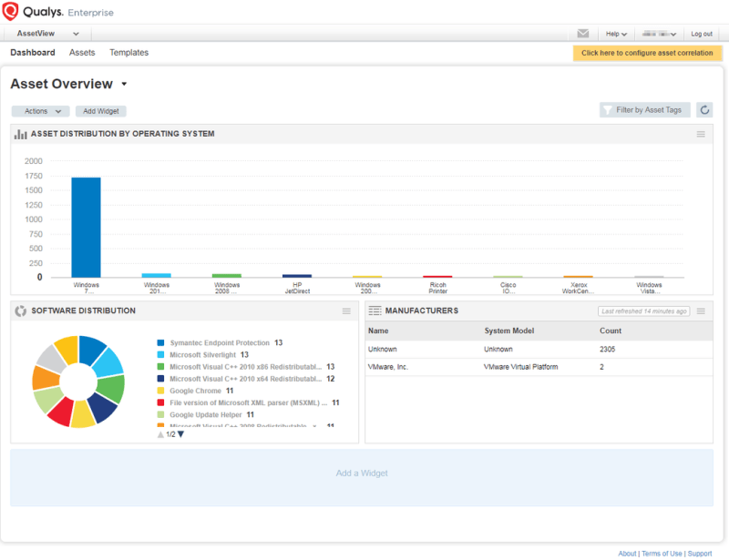Viewport: 729px width, 560px height.
Task: Click the Qualys shield logo
Action: pyautogui.click(x=10, y=11)
